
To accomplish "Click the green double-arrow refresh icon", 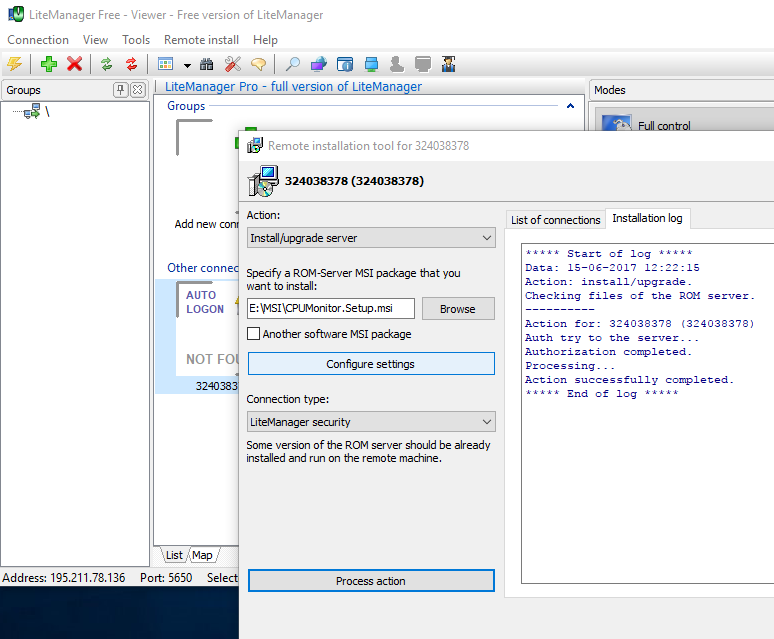I will [106, 64].
